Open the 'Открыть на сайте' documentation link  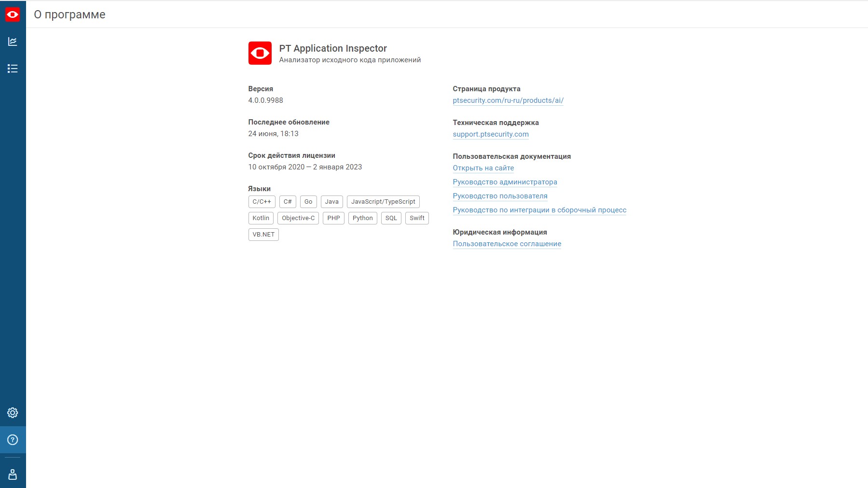(483, 168)
